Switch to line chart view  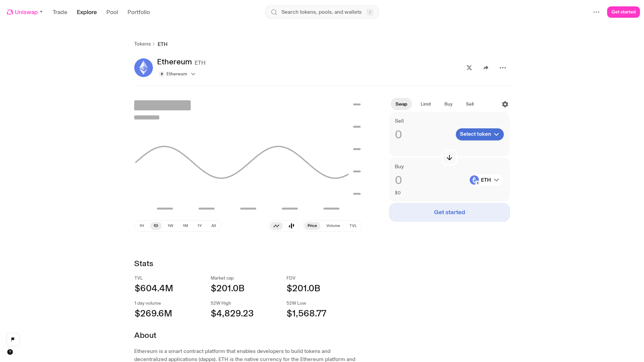pos(276,226)
